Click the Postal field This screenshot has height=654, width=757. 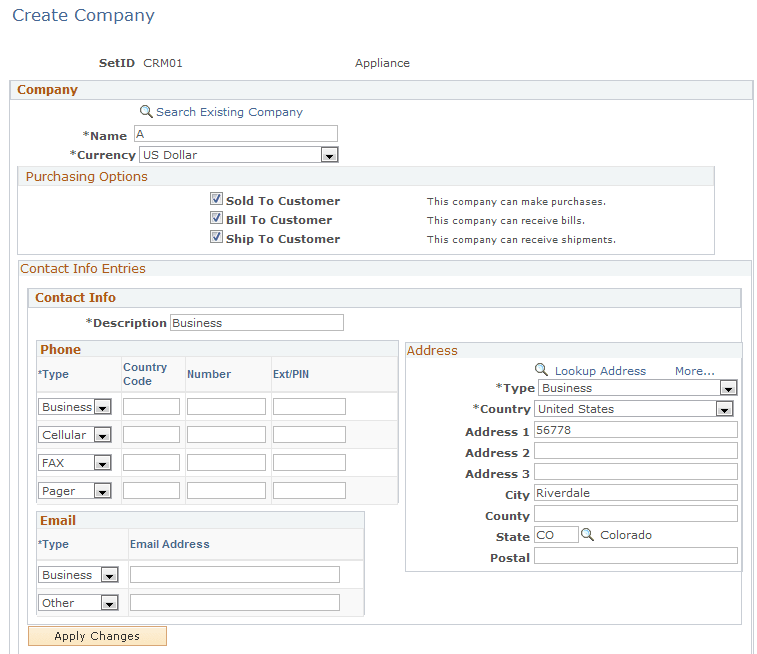(636, 556)
